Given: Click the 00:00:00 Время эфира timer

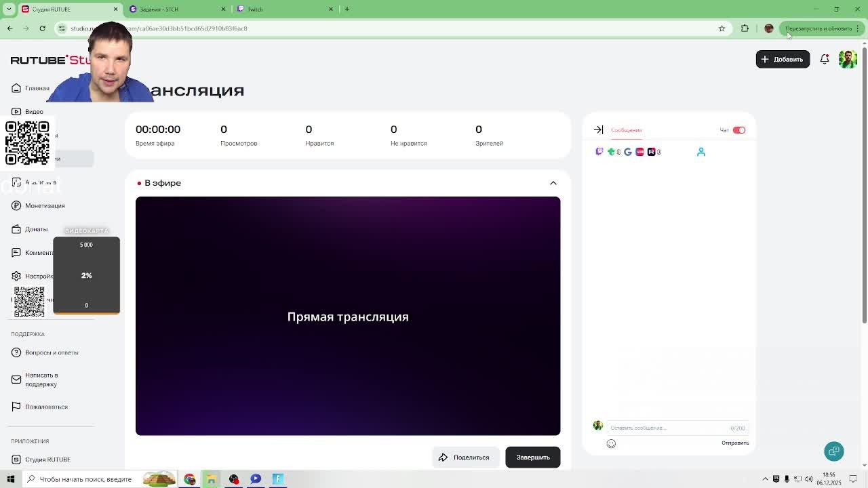Looking at the screenshot, I should [x=158, y=136].
